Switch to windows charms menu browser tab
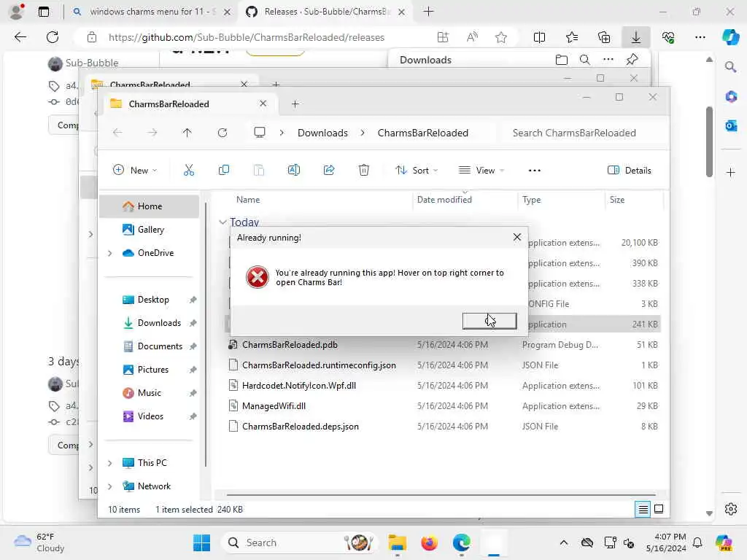The height and width of the screenshot is (560, 747). 152,12
